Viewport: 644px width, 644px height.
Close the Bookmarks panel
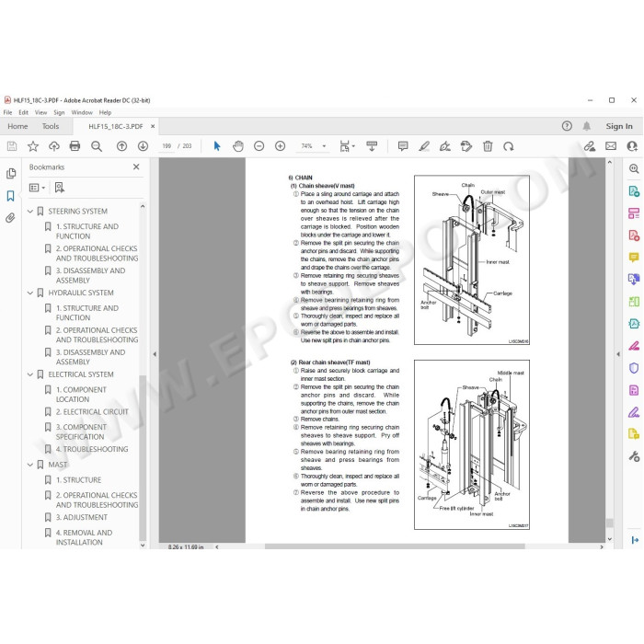[x=136, y=167]
